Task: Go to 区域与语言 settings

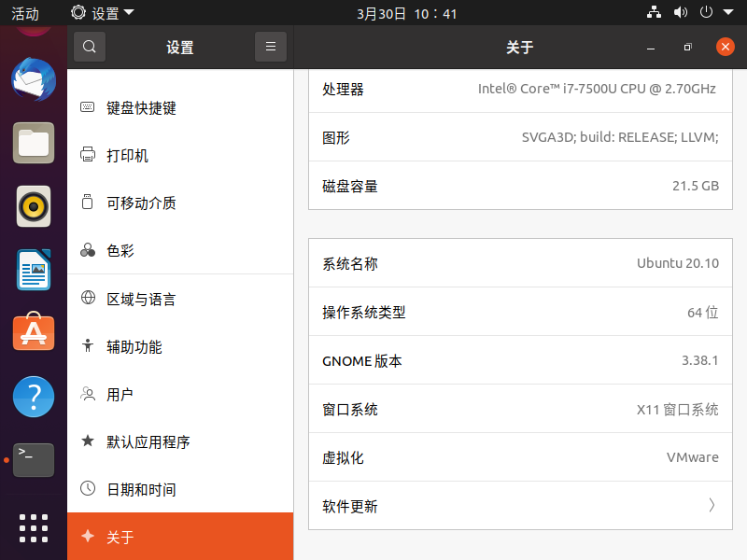Action: pos(180,299)
